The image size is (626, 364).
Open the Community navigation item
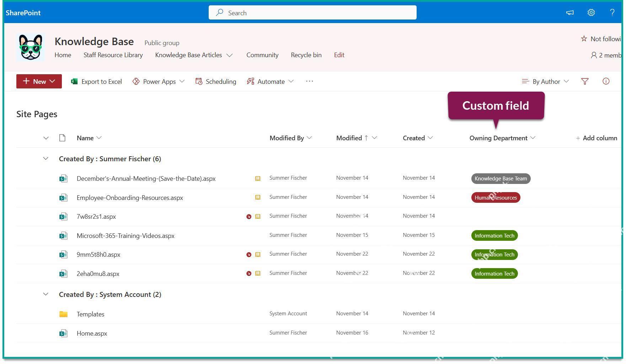(x=262, y=55)
